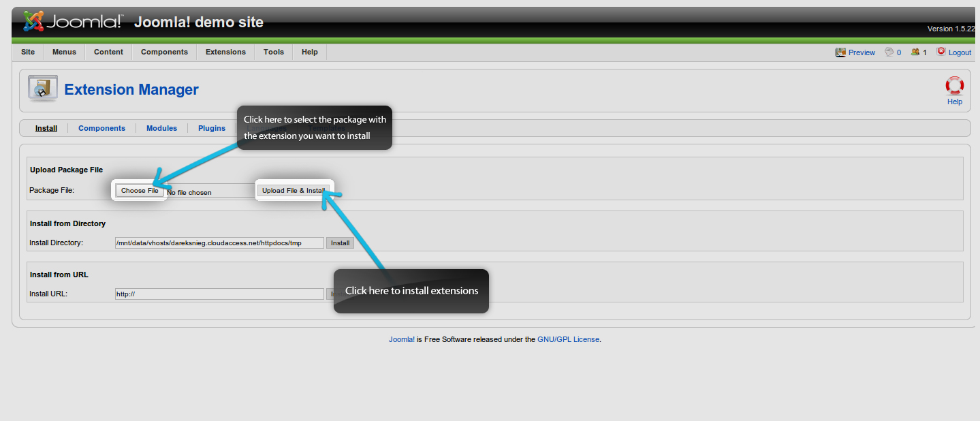Open messages icon showing 0
This screenshot has width=980, height=421.
[x=889, y=52]
